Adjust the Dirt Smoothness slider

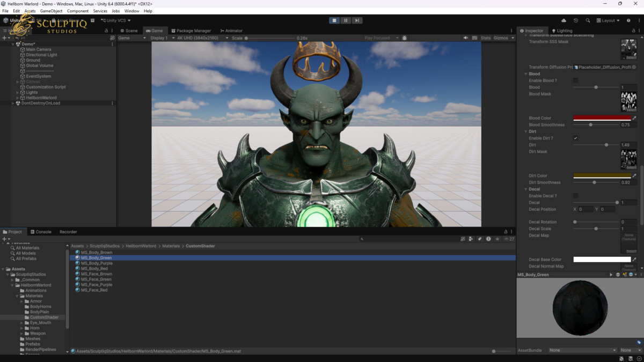tap(596, 182)
